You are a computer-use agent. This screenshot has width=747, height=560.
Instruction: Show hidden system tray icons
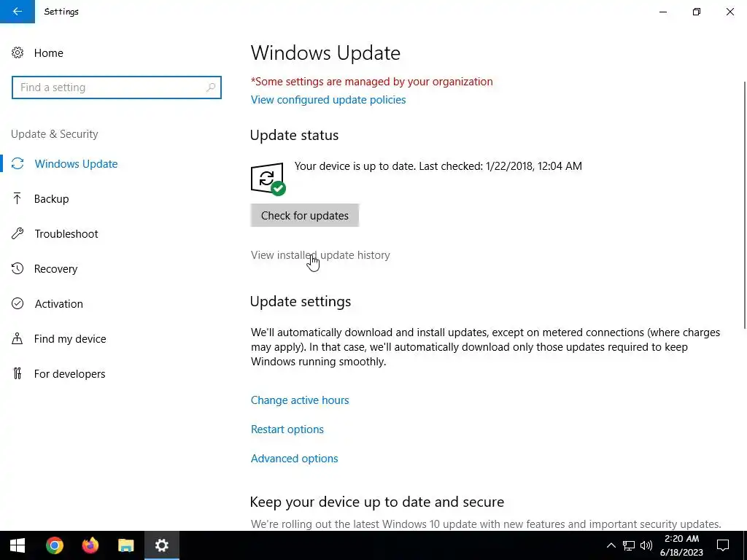611,545
